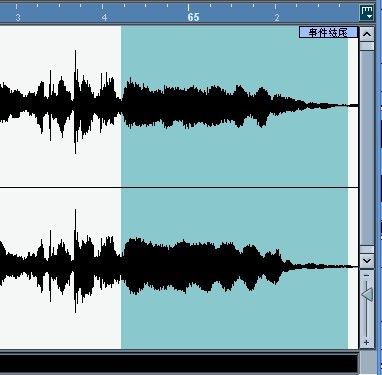Click the divider line between the two channels
Image resolution: width=382 pixels, height=375 pixels.
click(x=179, y=188)
